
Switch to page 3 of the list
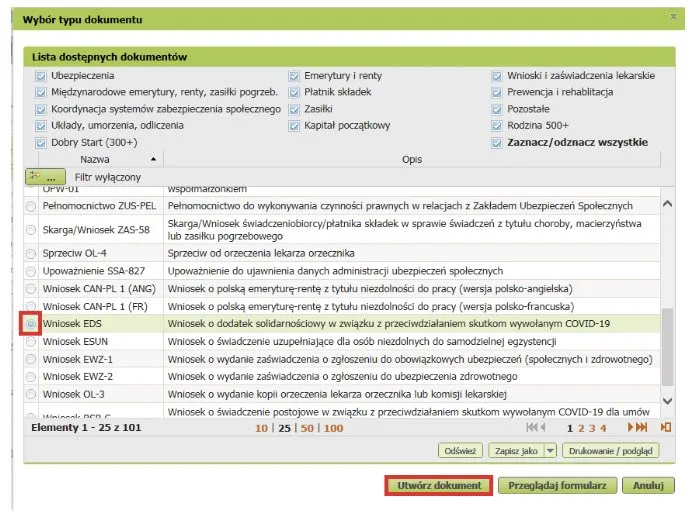click(592, 427)
